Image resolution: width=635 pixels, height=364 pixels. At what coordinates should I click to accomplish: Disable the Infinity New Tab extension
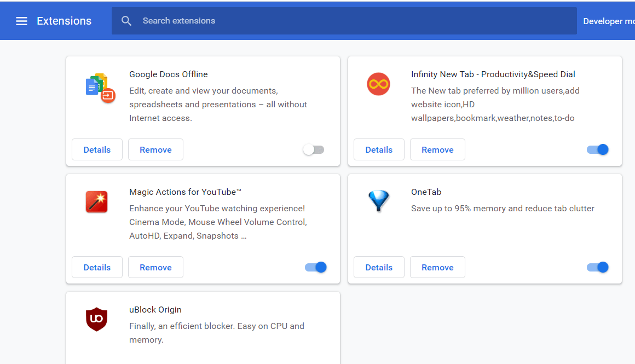click(x=598, y=150)
